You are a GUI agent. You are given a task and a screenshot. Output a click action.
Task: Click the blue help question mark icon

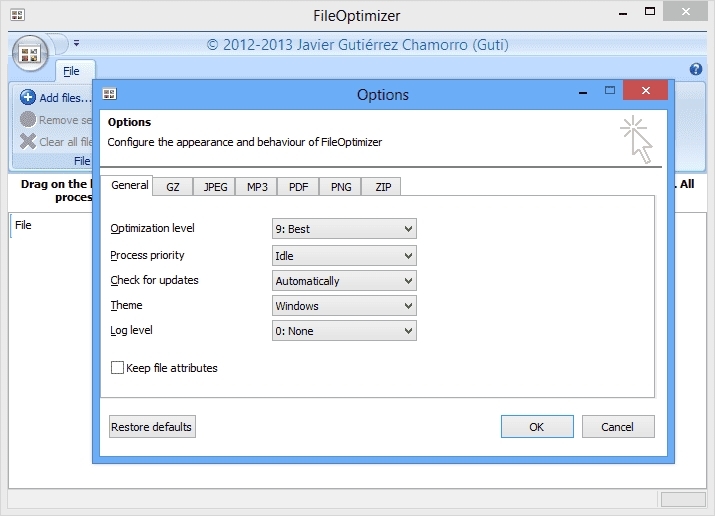695,69
